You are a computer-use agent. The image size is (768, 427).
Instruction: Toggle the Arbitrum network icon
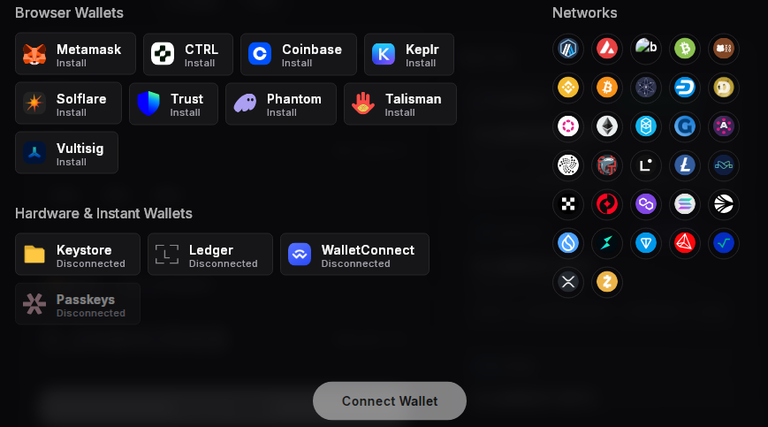[568, 48]
